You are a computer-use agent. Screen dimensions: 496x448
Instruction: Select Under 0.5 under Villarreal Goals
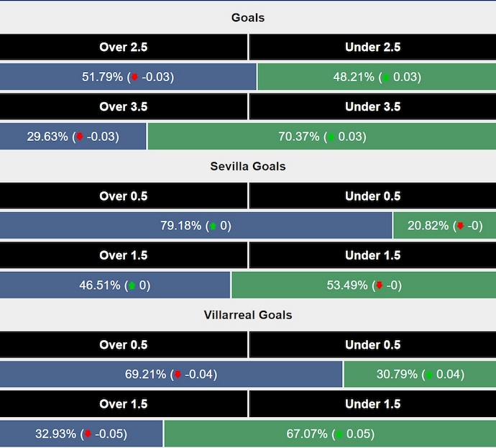(x=372, y=344)
